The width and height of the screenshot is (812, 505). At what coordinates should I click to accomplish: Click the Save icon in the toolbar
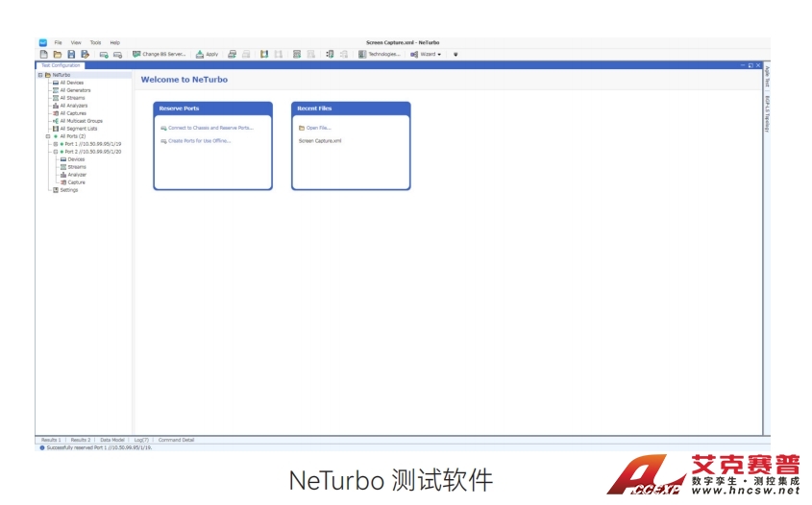(x=71, y=54)
